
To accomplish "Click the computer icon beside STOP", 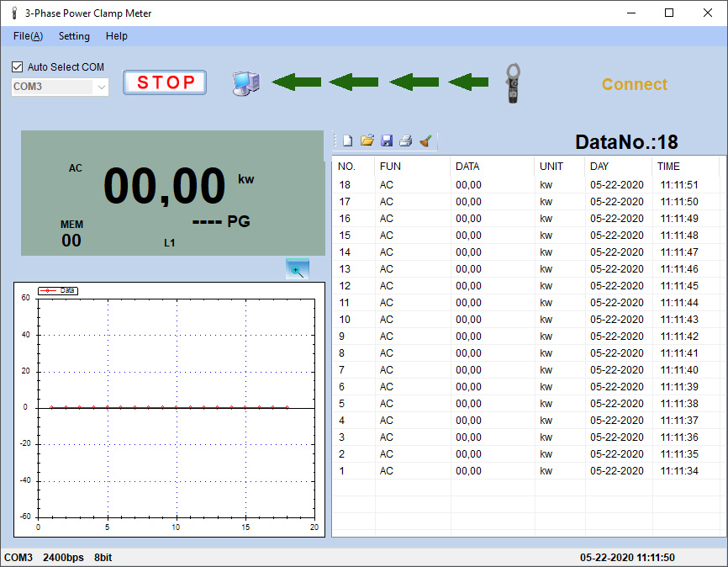I will point(245,82).
